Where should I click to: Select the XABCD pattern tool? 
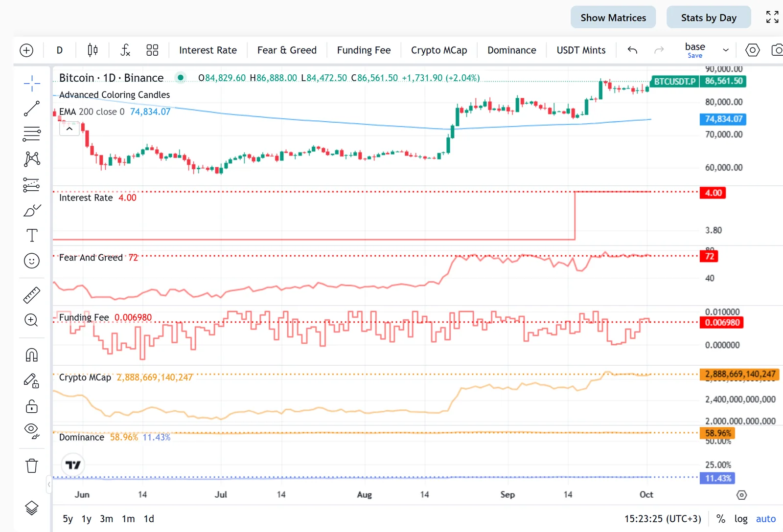point(32,159)
